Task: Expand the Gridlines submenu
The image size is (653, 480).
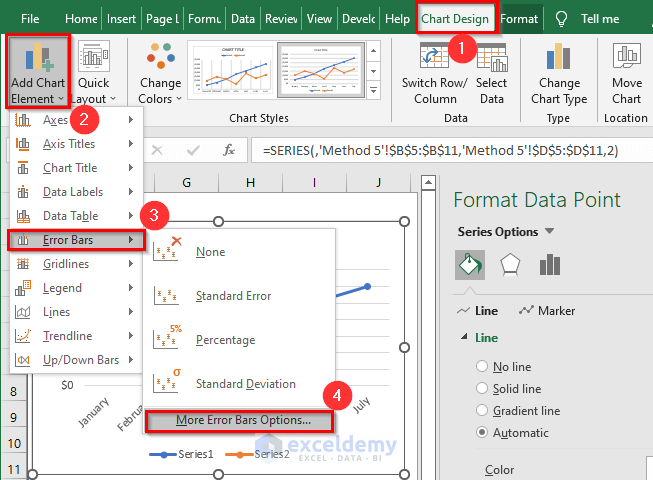Action: point(76,264)
